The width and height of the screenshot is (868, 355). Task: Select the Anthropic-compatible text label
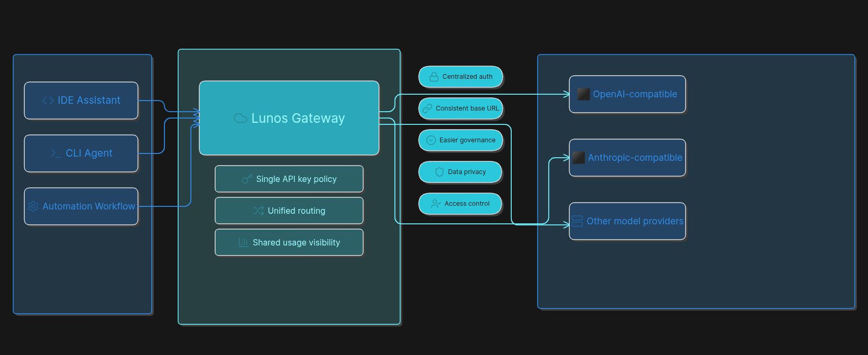(x=635, y=158)
